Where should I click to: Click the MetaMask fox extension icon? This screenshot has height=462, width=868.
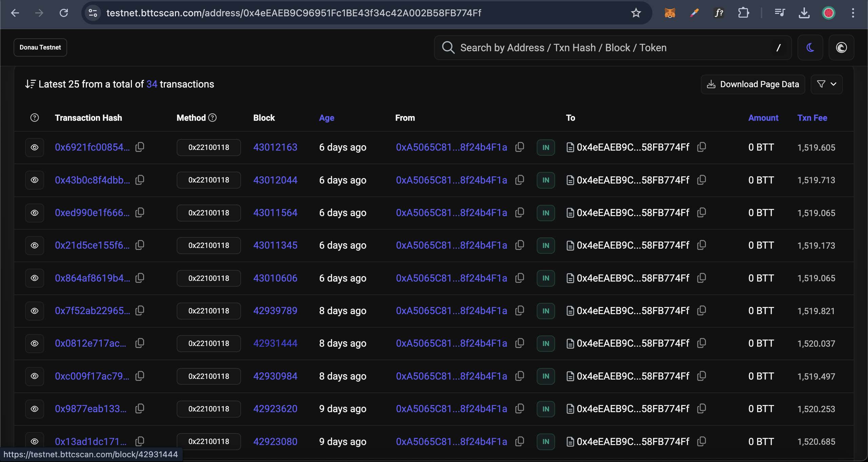pyautogui.click(x=670, y=13)
